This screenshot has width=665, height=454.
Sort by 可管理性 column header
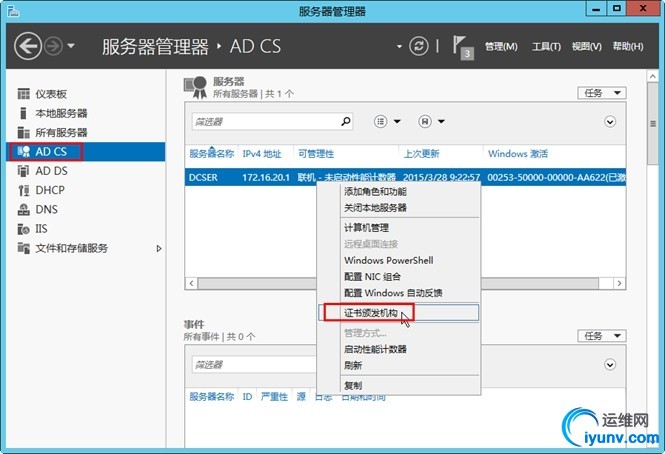click(x=316, y=154)
